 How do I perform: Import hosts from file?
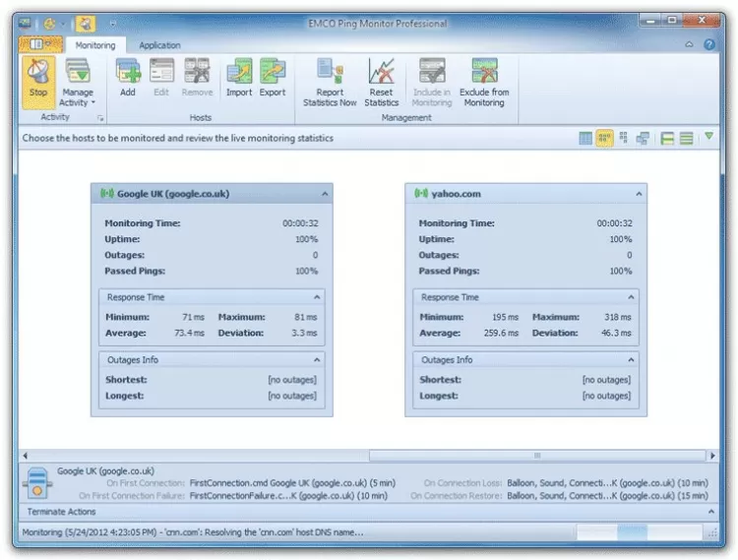pyautogui.click(x=239, y=78)
